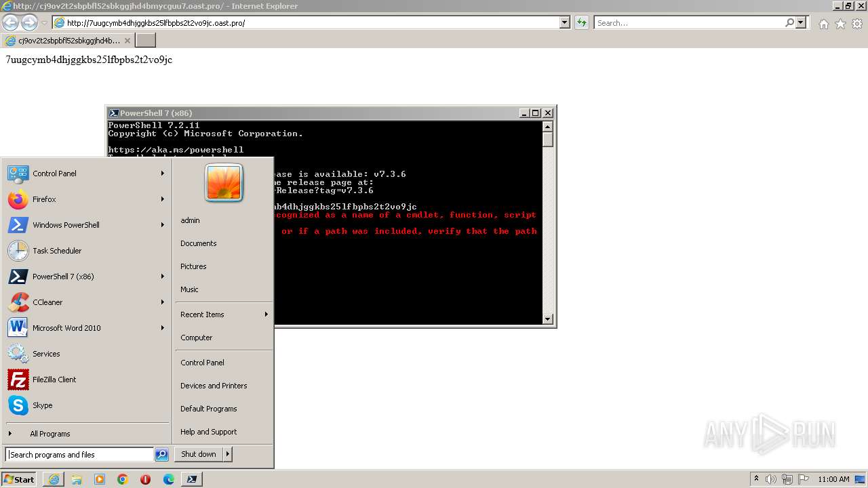Click the network tray icon
Viewport: 868px width, 488px height.
[787, 479]
